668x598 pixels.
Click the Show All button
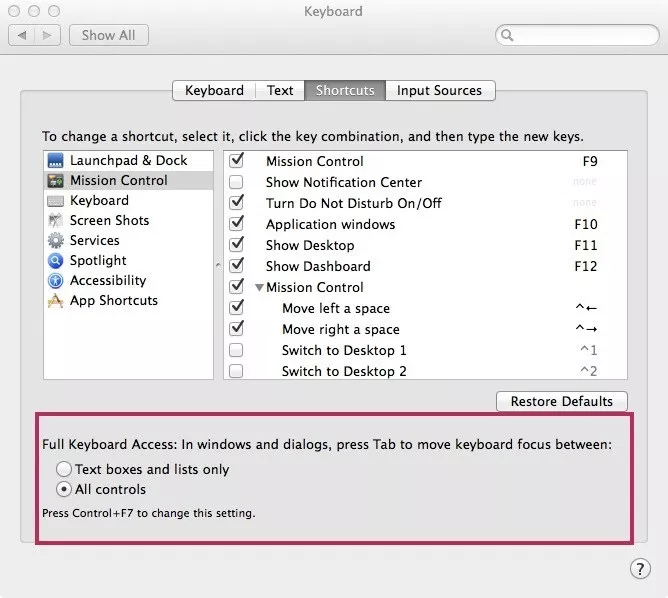pyautogui.click(x=109, y=35)
